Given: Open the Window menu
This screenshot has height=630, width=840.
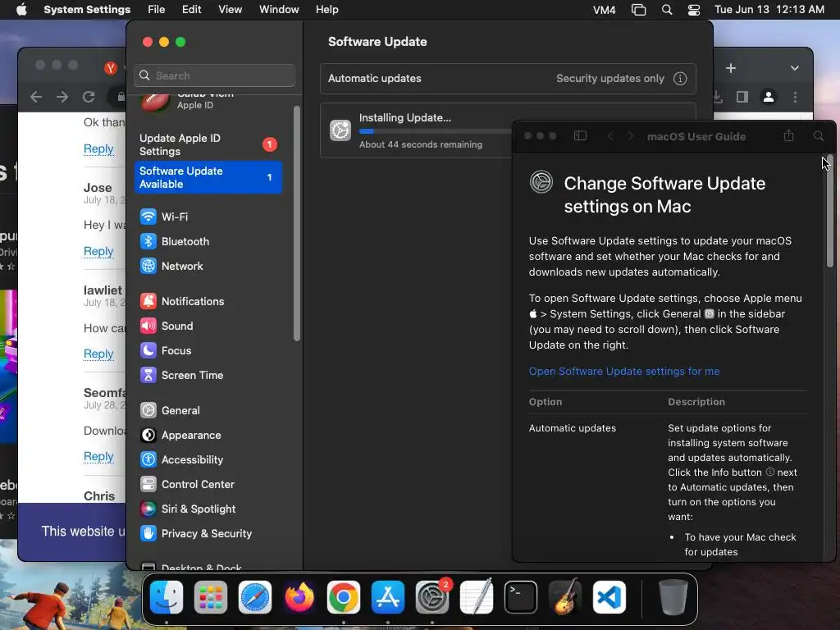Looking at the screenshot, I should tap(279, 10).
